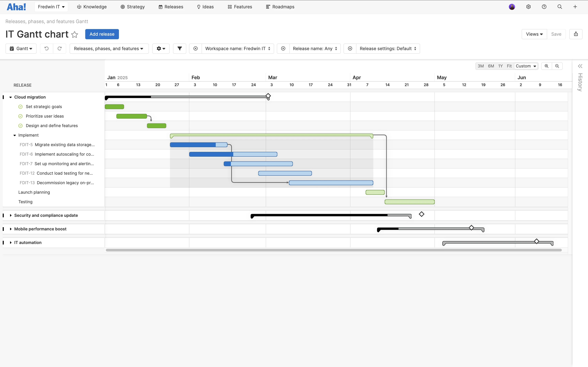Star the IT Gantt chart as favorite

click(75, 34)
